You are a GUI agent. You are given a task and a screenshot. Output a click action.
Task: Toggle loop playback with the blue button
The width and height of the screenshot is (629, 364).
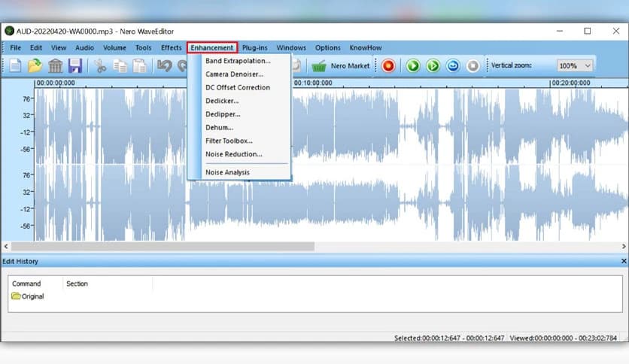pyautogui.click(x=453, y=65)
